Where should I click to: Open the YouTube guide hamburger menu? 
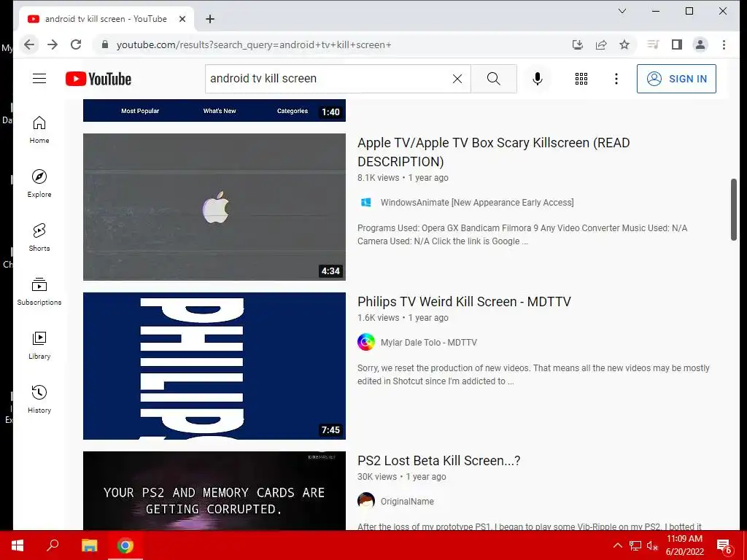(x=39, y=79)
